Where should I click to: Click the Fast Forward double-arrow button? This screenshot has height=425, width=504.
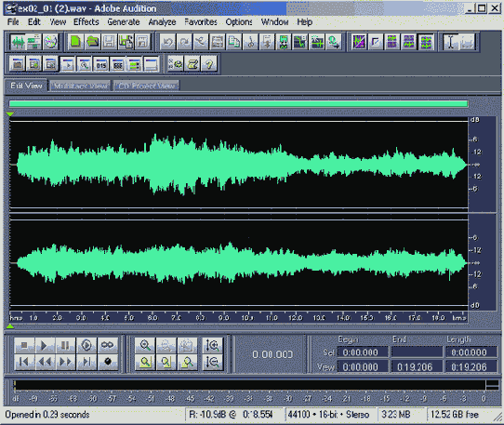click(x=65, y=362)
